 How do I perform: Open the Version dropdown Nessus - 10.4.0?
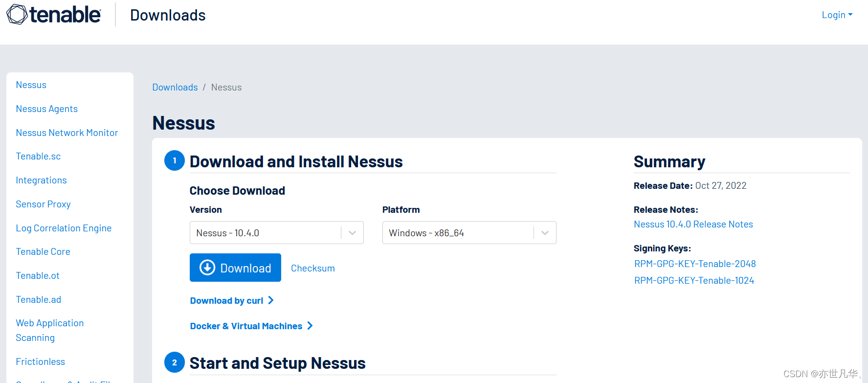coord(276,233)
